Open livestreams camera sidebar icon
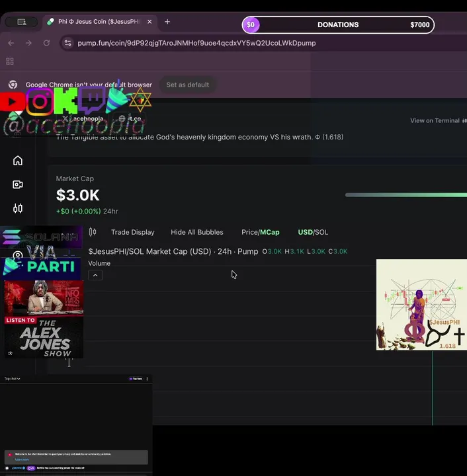The image size is (467, 476). pos(18,184)
